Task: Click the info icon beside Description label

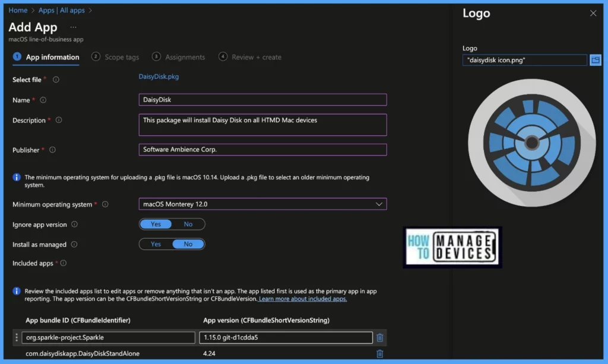Action: click(x=59, y=120)
